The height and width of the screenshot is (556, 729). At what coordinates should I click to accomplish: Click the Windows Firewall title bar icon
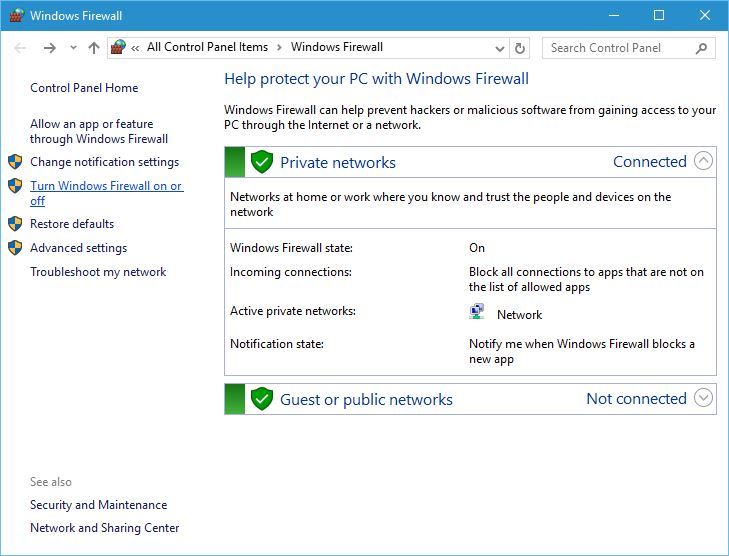tap(17, 15)
